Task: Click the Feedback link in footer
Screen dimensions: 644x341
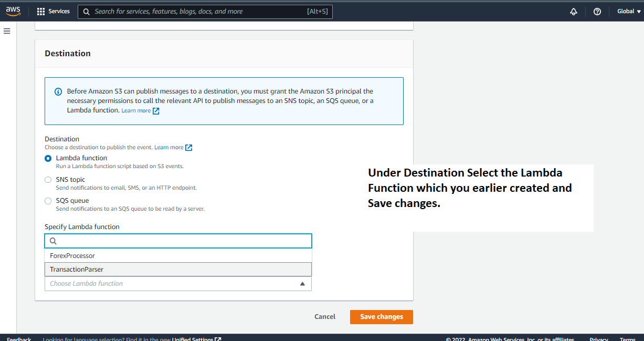Action: click(19, 339)
